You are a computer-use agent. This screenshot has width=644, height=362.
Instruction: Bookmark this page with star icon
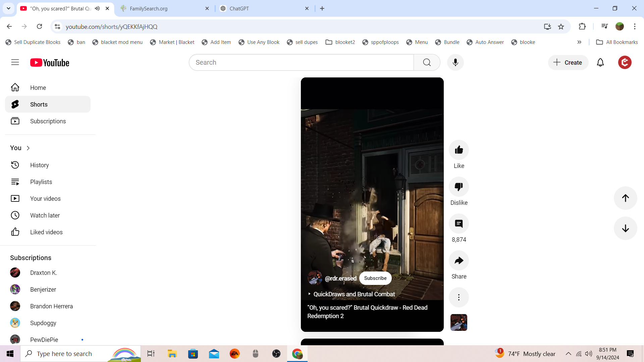[x=561, y=26]
